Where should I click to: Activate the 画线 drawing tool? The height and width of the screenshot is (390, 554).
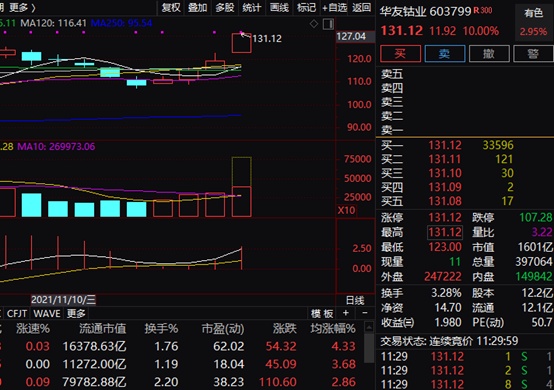coord(279,7)
